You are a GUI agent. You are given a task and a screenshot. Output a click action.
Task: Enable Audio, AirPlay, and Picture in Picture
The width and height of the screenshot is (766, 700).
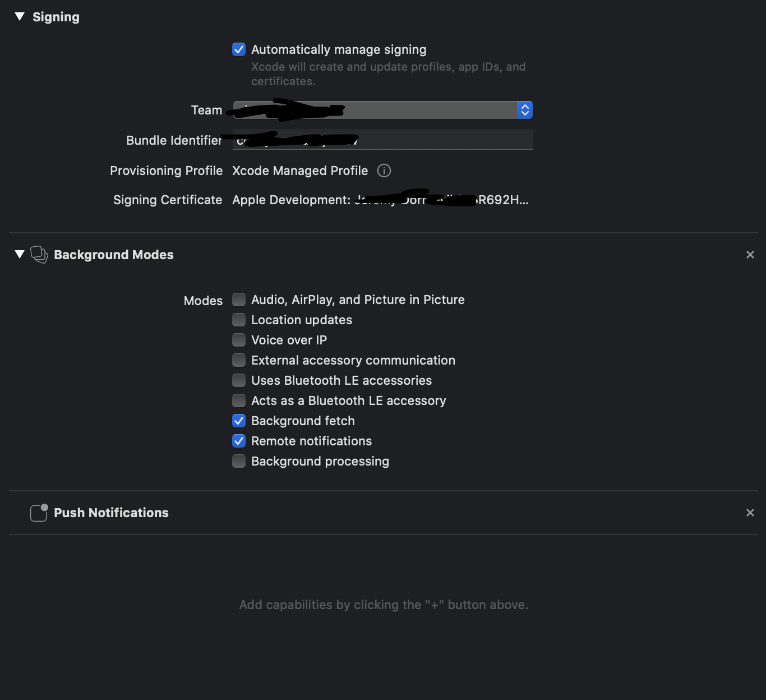239,300
